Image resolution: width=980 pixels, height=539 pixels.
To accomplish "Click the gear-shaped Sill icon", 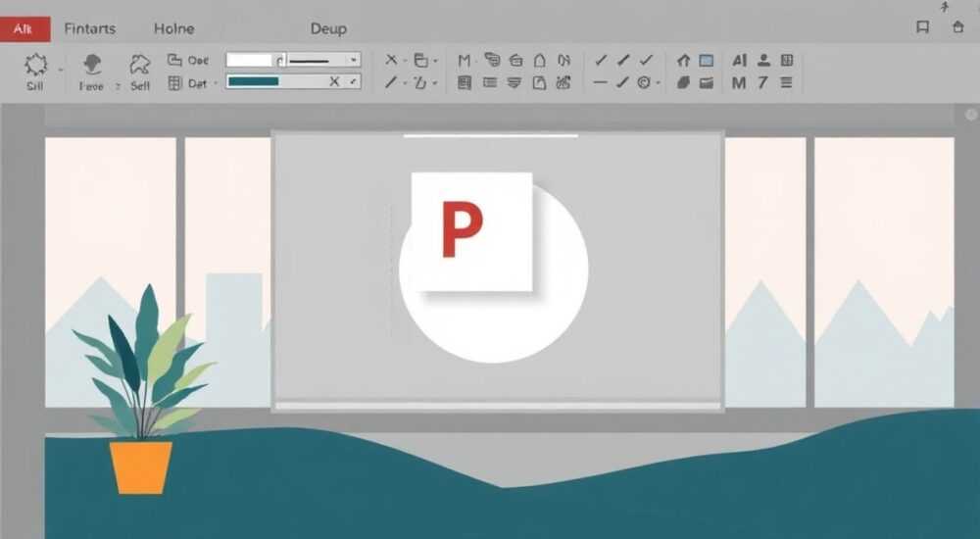I will click(35, 65).
